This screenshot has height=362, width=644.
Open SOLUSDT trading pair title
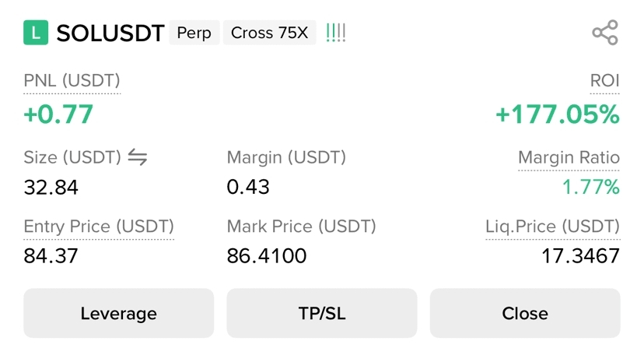tap(110, 33)
